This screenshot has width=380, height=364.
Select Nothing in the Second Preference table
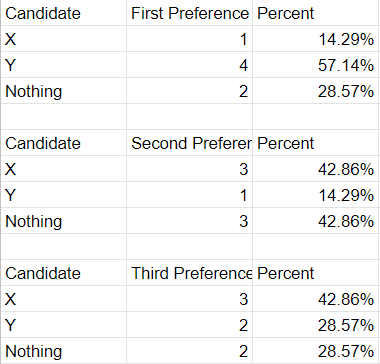(x=63, y=221)
